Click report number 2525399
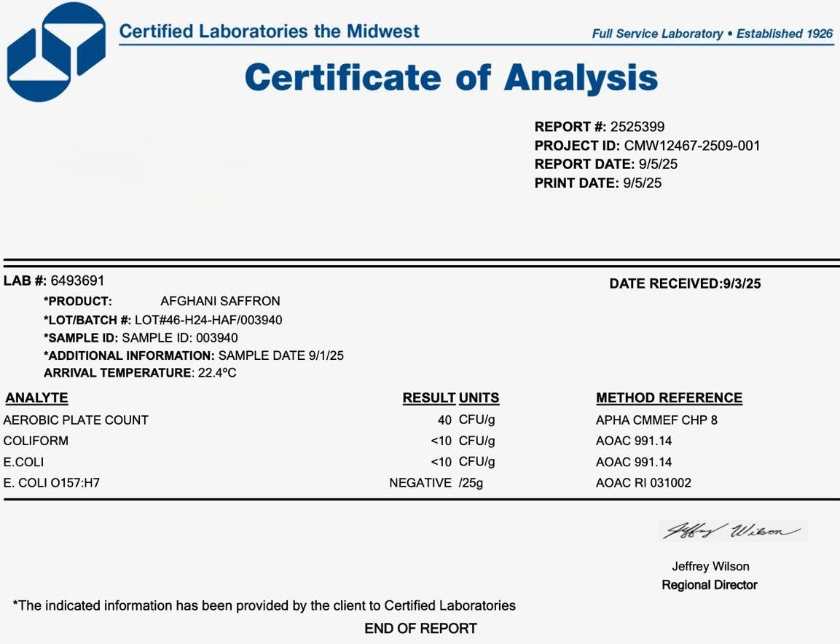 click(637, 127)
